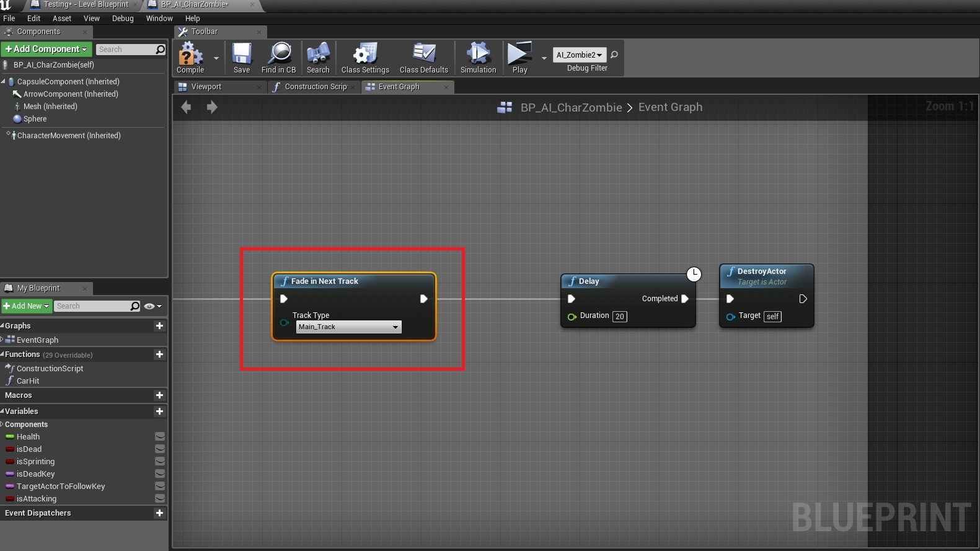The height and width of the screenshot is (551, 980).
Task: Start Simulation from the toolbar
Action: [x=478, y=55]
